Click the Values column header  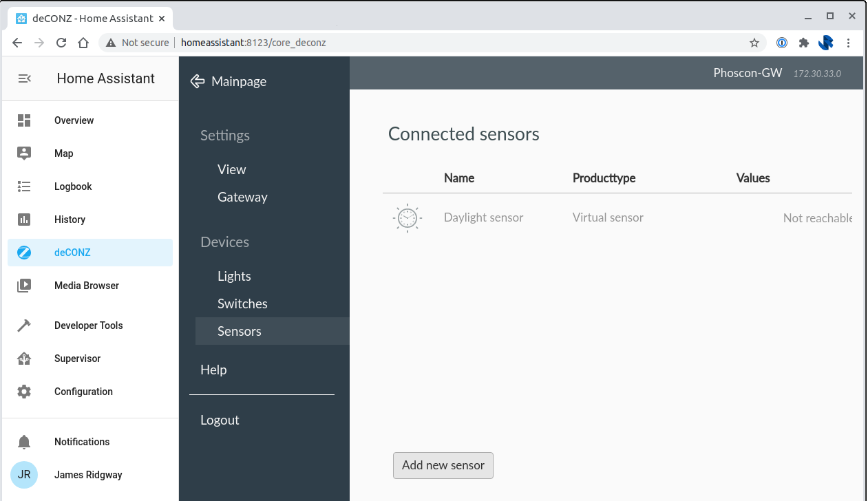tap(753, 178)
